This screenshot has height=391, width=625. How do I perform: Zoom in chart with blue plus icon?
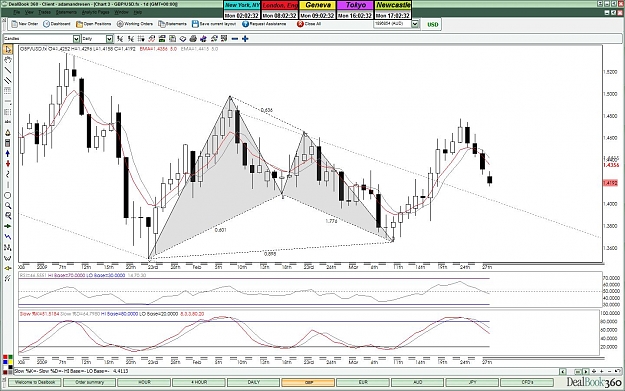[x=245, y=39]
